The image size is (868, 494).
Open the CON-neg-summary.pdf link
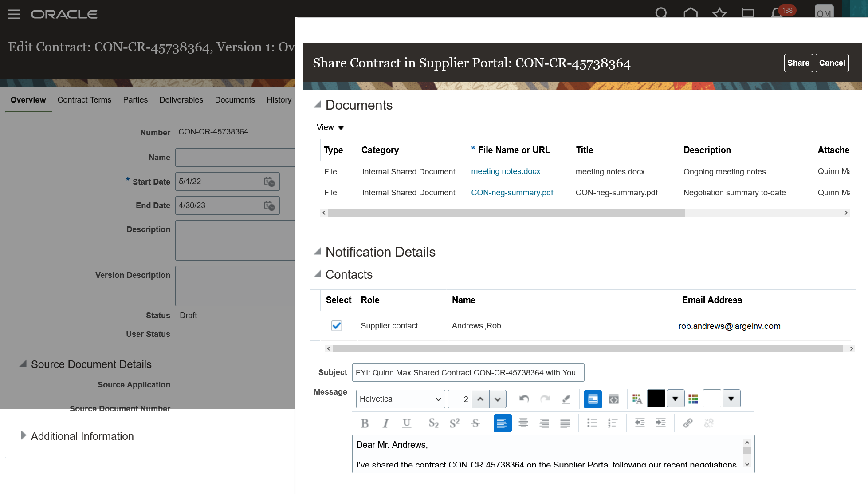coord(512,193)
